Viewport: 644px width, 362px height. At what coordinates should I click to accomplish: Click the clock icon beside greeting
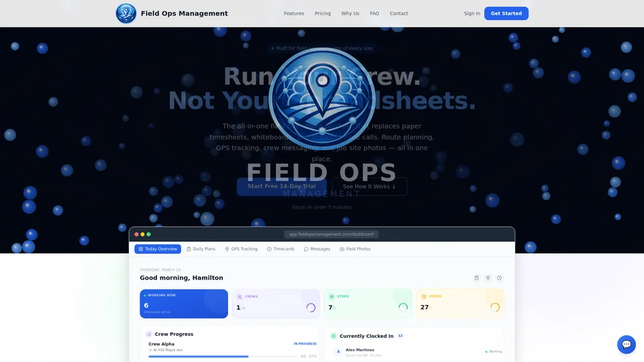[499, 278]
